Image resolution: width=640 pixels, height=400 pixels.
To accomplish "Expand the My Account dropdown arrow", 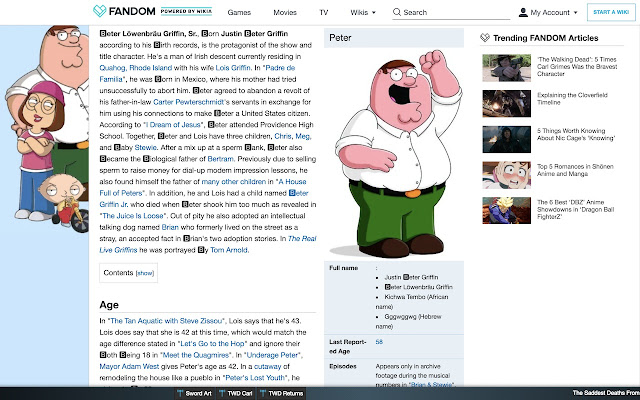I will pyautogui.click(x=576, y=13).
